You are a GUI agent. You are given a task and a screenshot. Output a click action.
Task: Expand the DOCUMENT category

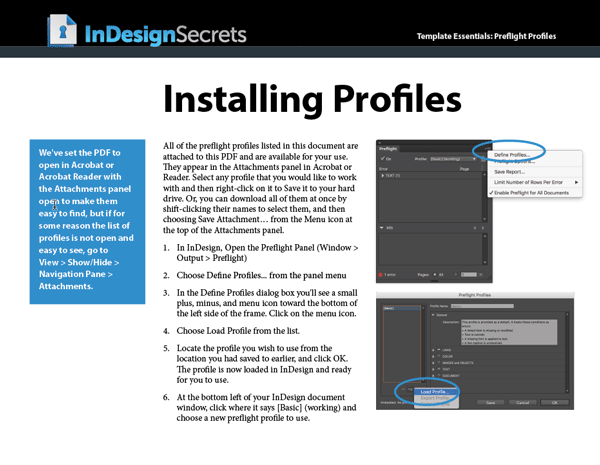pyautogui.click(x=433, y=376)
